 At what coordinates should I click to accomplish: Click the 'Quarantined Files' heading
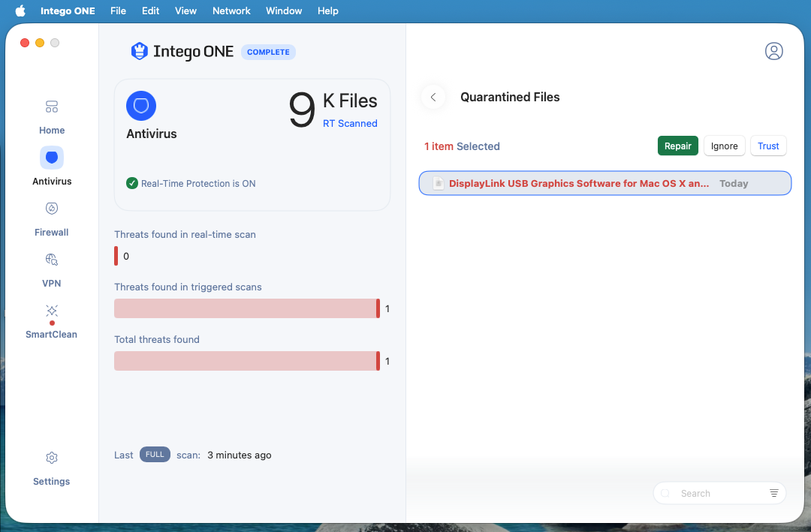tap(510, 98)
